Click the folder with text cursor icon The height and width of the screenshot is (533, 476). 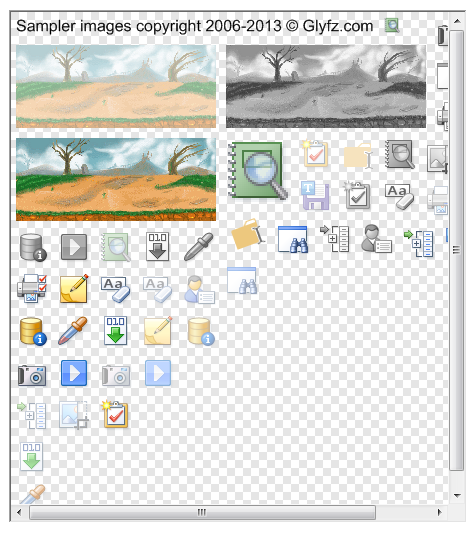pyautogui.click(x=248, y=235)
